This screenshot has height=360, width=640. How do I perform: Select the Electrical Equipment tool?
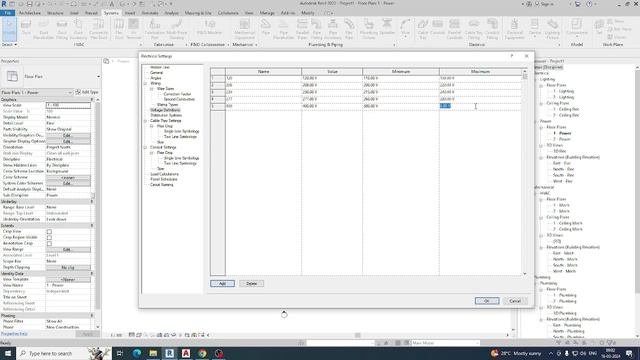[514, 28]
